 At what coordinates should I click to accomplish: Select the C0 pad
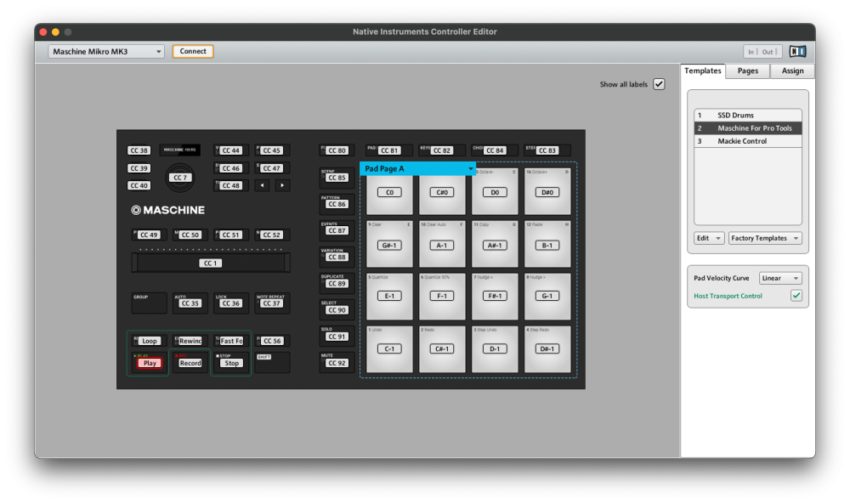point(389,192)
